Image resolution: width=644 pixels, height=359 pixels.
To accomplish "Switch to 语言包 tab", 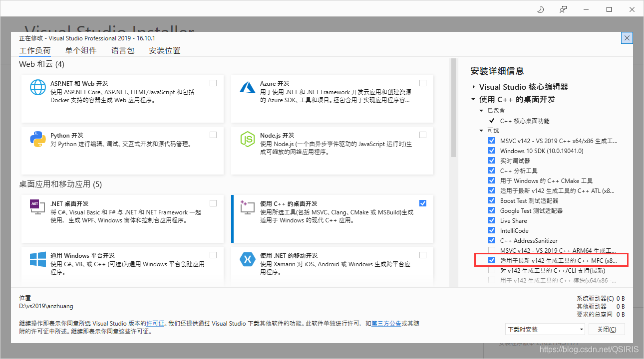I will tap(123, 50).
